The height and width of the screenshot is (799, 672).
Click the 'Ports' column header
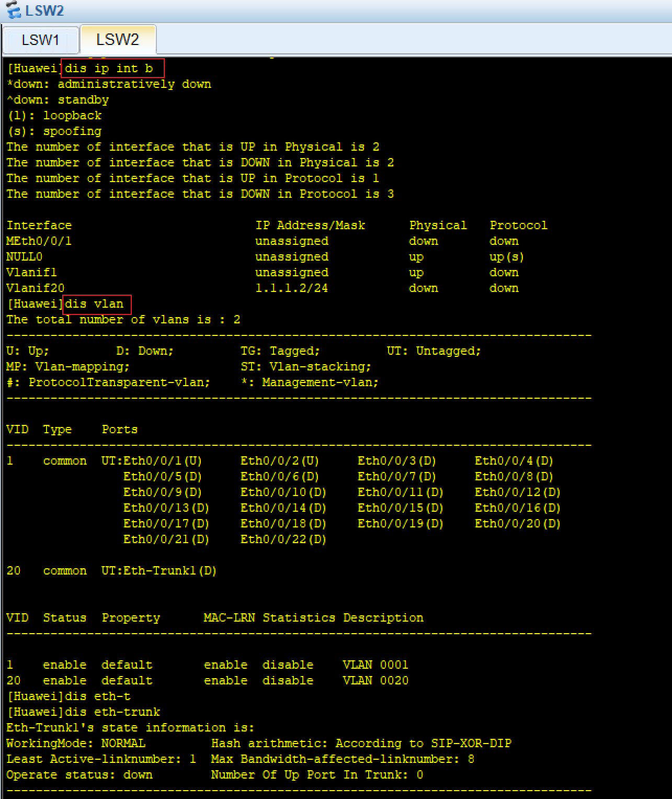coord(120,430)
